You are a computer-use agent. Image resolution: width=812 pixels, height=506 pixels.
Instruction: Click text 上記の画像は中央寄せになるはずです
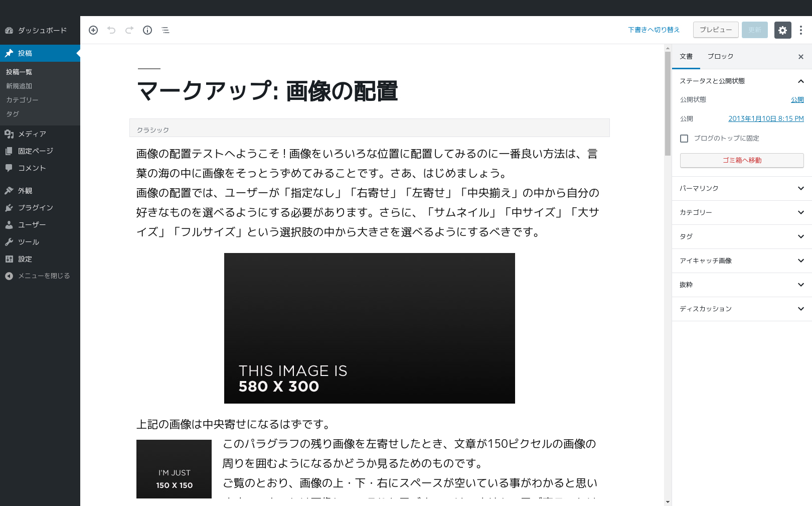pyautogui.click(x=234, y=425)
